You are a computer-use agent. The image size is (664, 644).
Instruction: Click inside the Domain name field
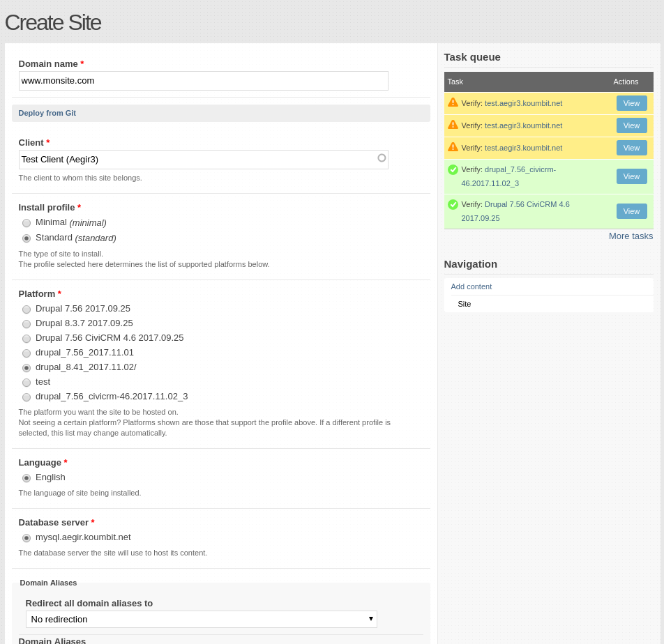click(x=202, y=80)
